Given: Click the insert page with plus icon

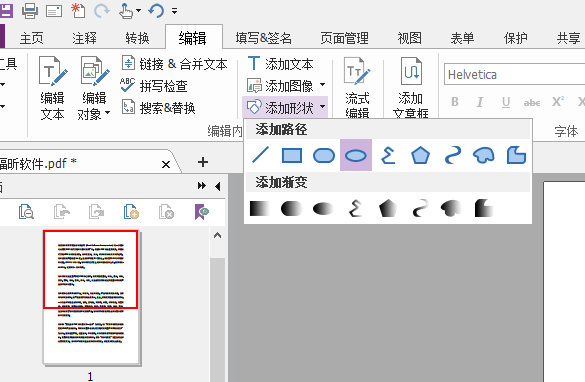Looking at the screenshot, I should tap(131, 212).
